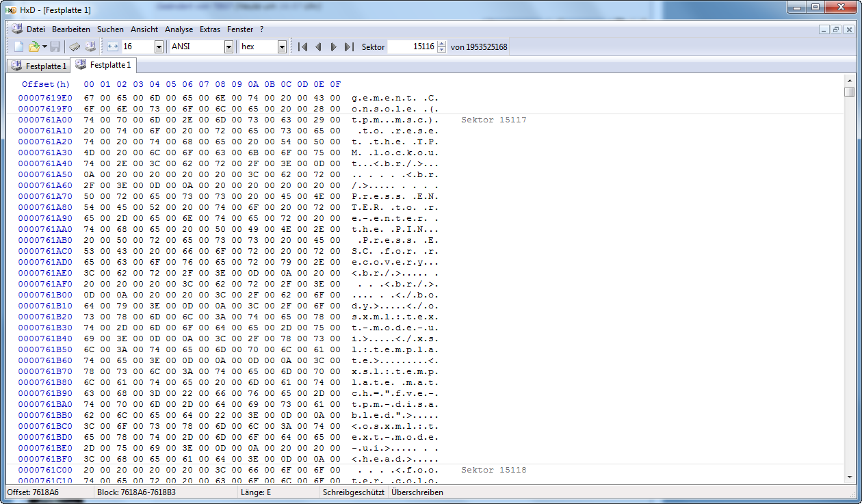
Task: Click offset 0000761B90
Action: (45, 393)
